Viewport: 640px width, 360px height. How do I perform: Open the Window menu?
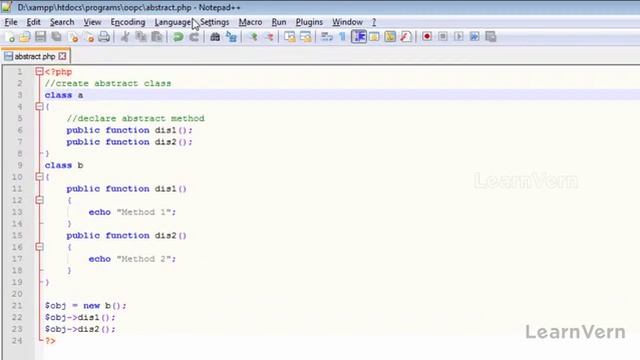(347, 22)
